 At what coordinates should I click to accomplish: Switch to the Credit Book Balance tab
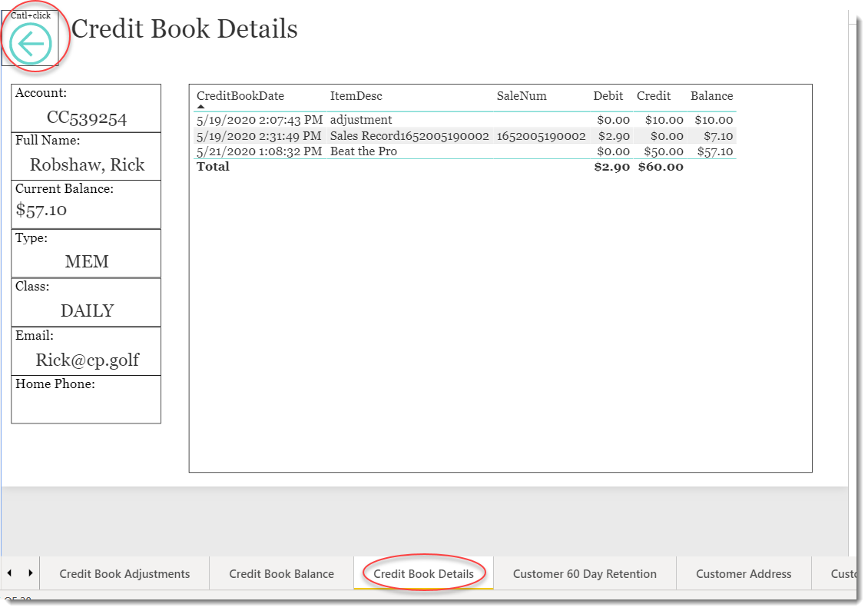pyautogui.click(x=281, y=574)
